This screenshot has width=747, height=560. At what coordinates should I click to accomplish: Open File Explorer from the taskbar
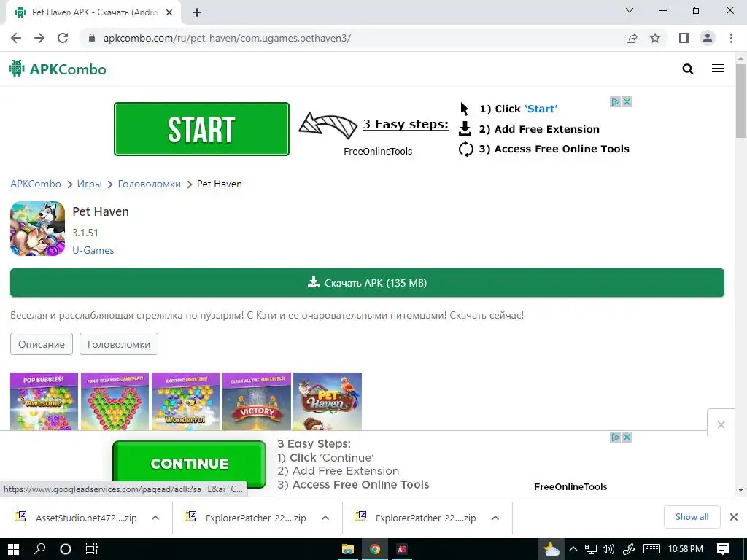[348, 549]
